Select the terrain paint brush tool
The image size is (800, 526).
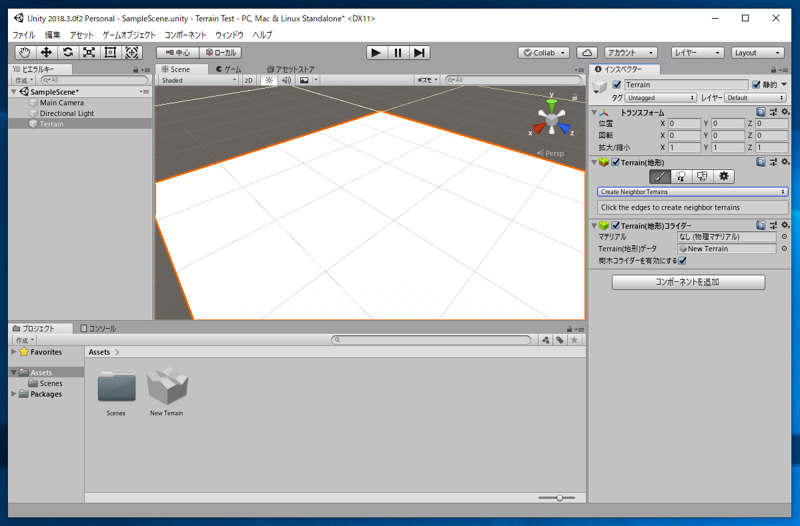point(660,177)
